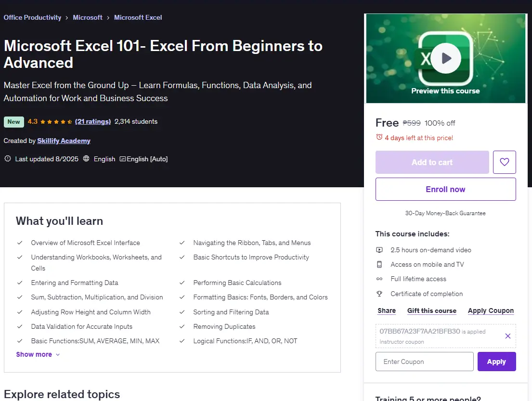Play the course preview video
The height and width of the screenshot is (401, 532).
446,58
